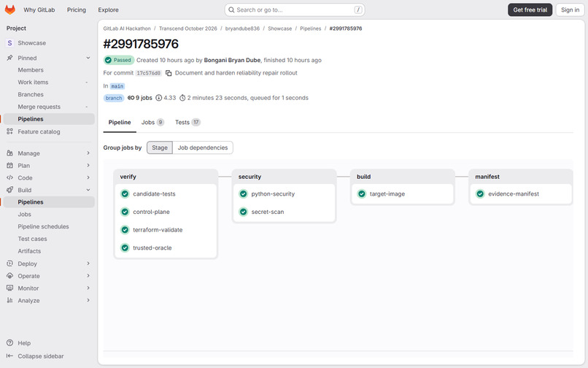Click the Monitor screen icon
Screen dimensions: 588x368
tap(9, 288)
